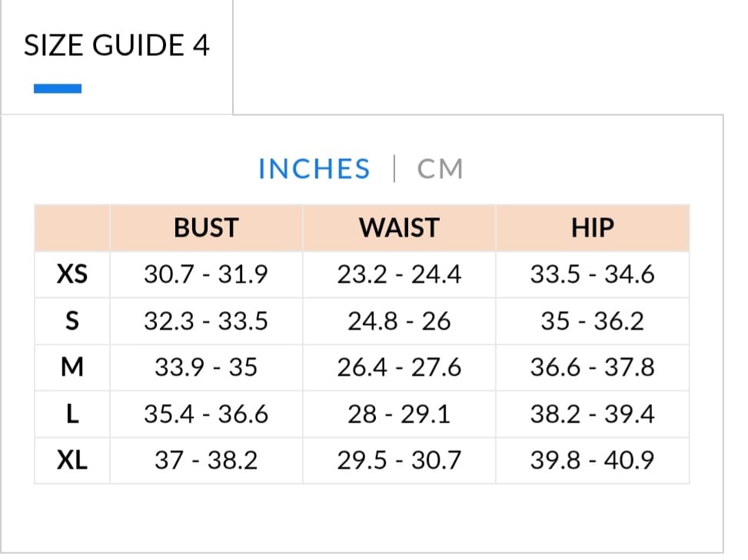Switch measurements to CM
This screenshot has width=748, height=560.
440,169
